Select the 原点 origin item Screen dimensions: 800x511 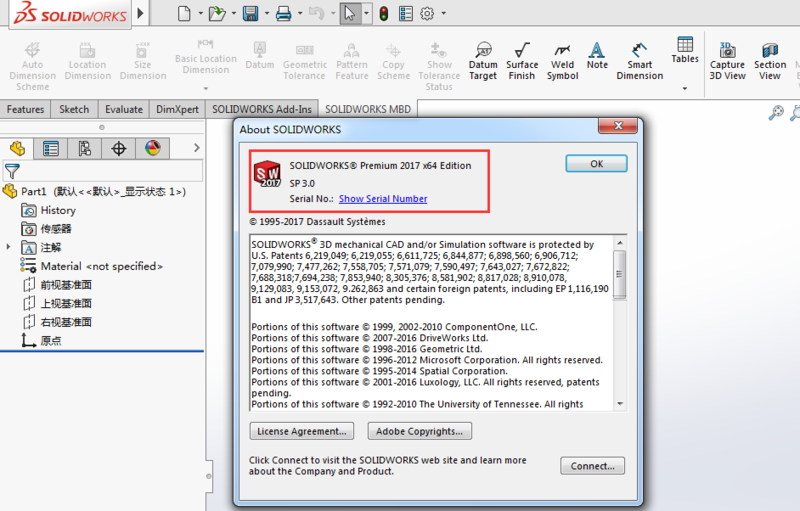coord(41,341)
